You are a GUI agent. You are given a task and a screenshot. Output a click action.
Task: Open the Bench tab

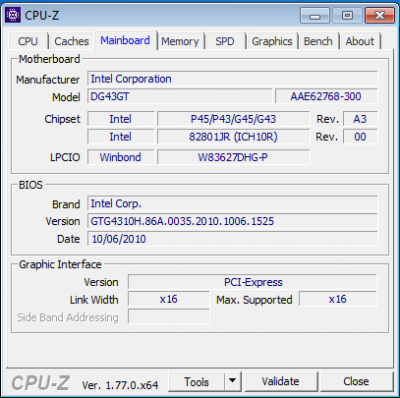(x=318, y=41)
